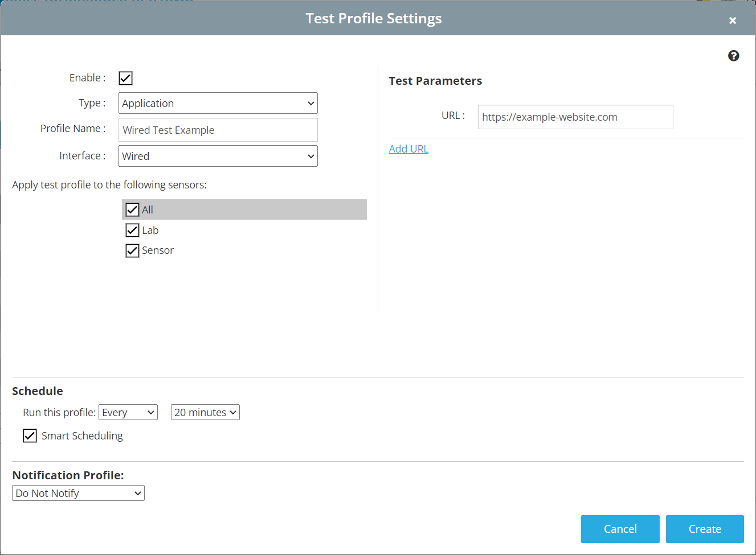Uncheck the Lab sensor checkbox
756x555 pixels.
132,230
